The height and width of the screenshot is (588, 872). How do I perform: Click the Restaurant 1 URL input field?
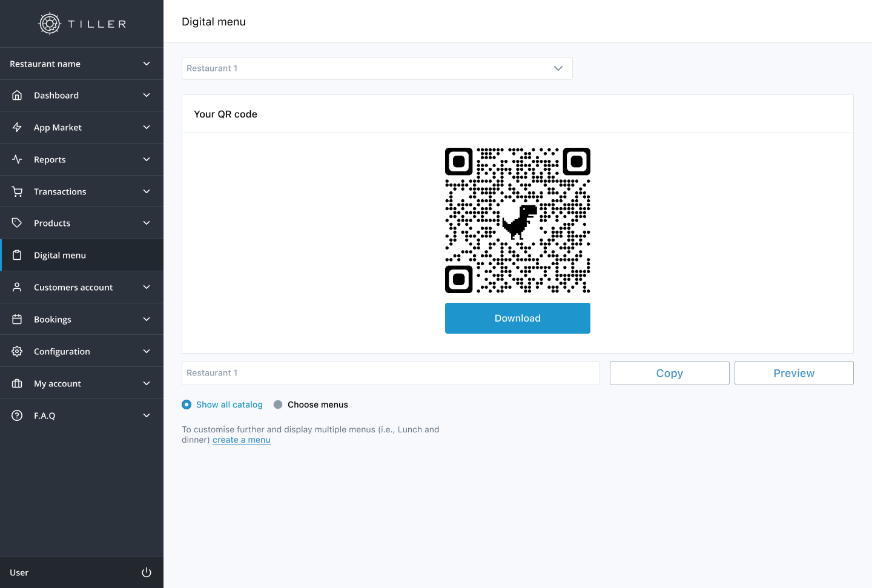(391, 373)
